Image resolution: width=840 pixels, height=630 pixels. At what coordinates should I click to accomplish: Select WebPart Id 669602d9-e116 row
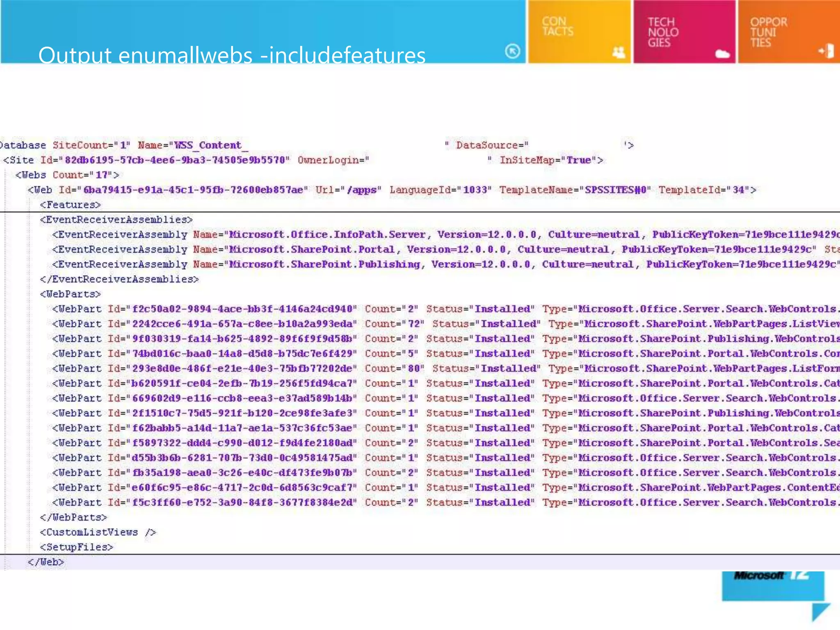pos(446,398)
